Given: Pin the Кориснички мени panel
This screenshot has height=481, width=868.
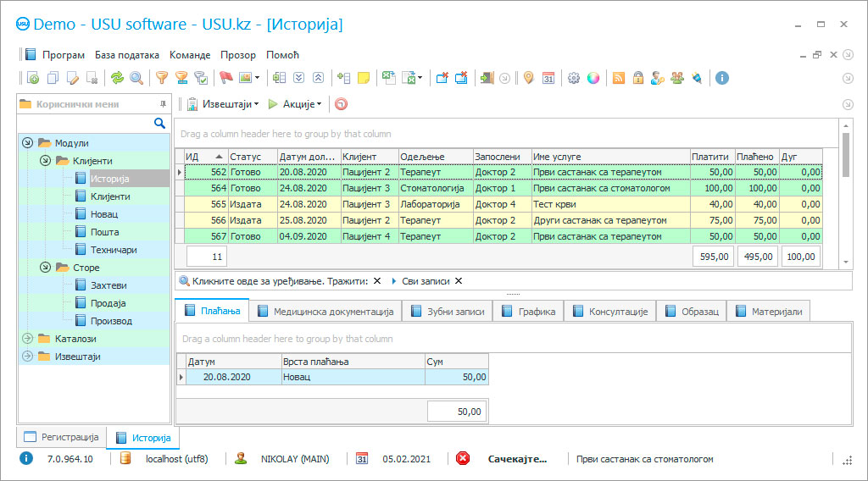Looking at the screenshot, I should pos(163,104).
